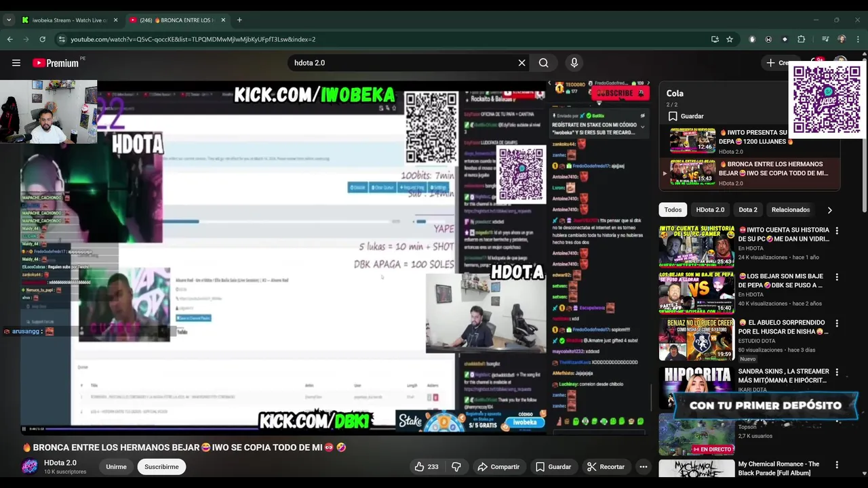Select the Todos filter chip
The height and width of the screenshot is (488, 868).
673,209
